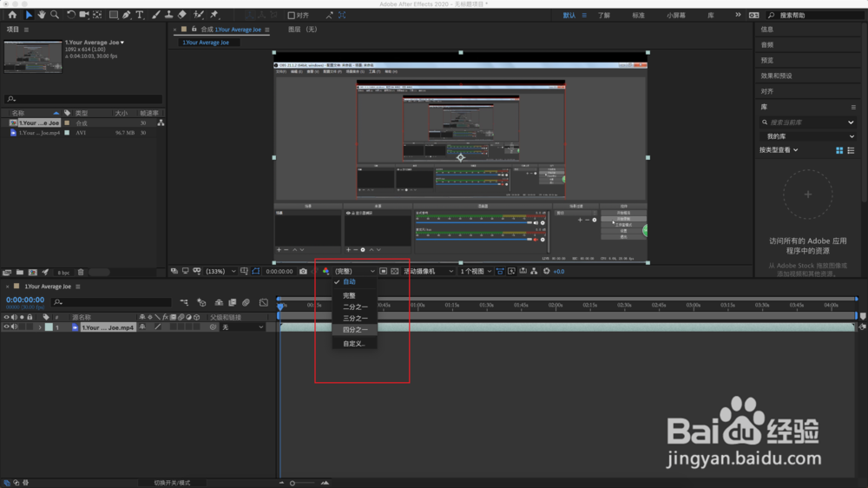
Task: Switch to the 小屏幕 workspace
Action: tap(676, 16)
